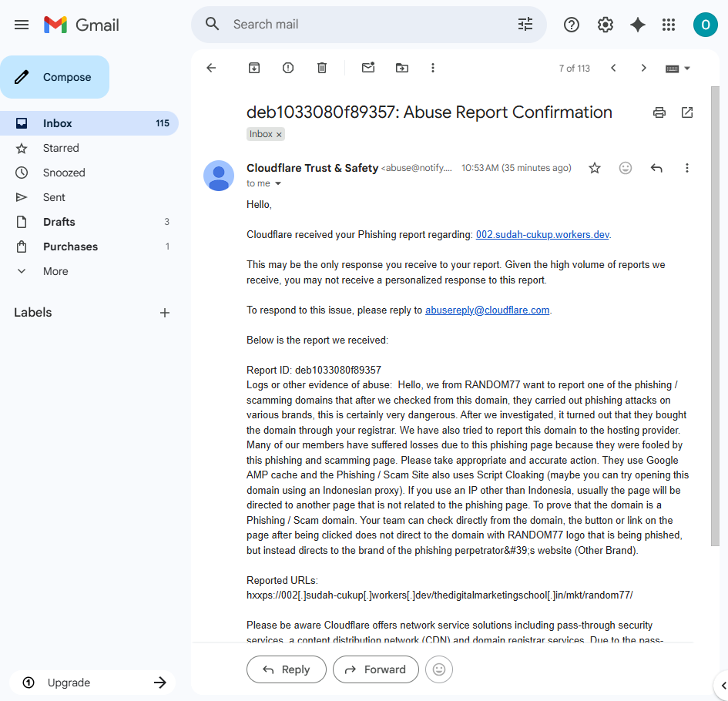Open the Purchases category

[x=89, y=247]
